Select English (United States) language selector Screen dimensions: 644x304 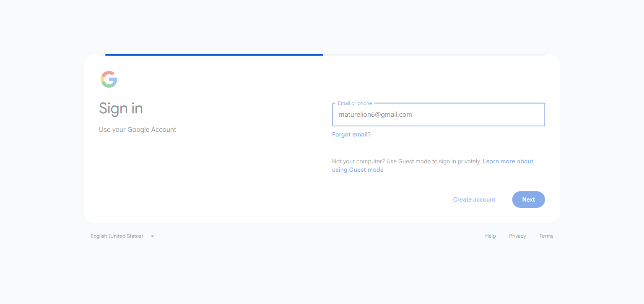(x=122, y=236)
